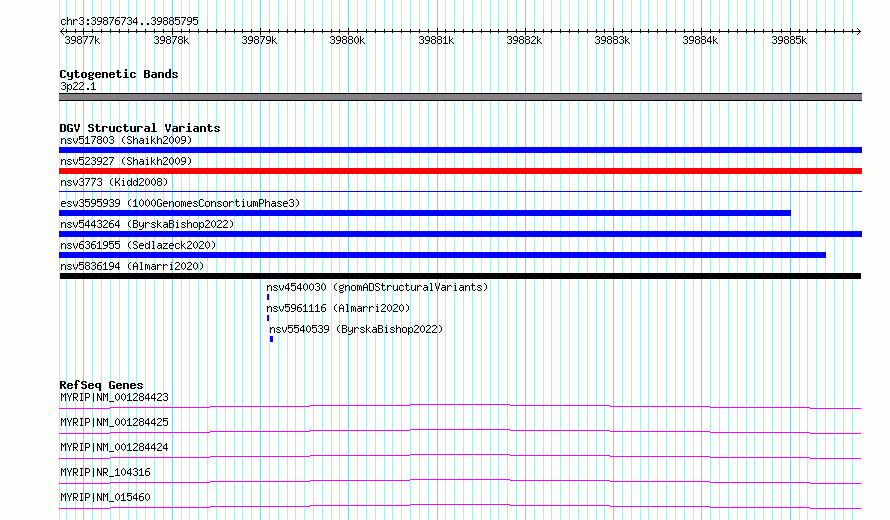Click the DGV Structural Variants track title
The height and width of the screenshot is (520, 890).
(140, 128)
